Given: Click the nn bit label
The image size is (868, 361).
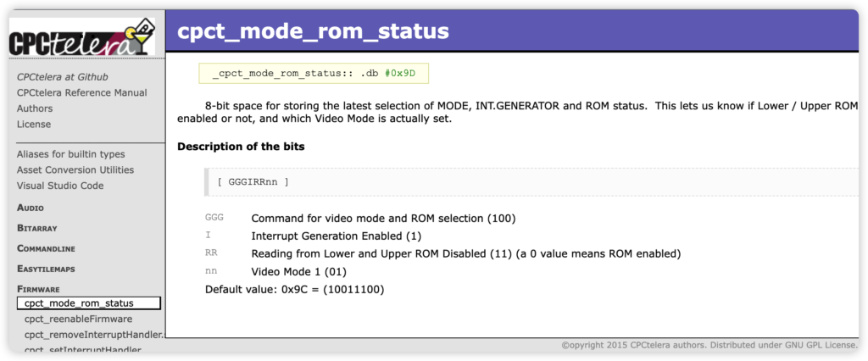Looking at the screenshot, I should pos(211,272).
